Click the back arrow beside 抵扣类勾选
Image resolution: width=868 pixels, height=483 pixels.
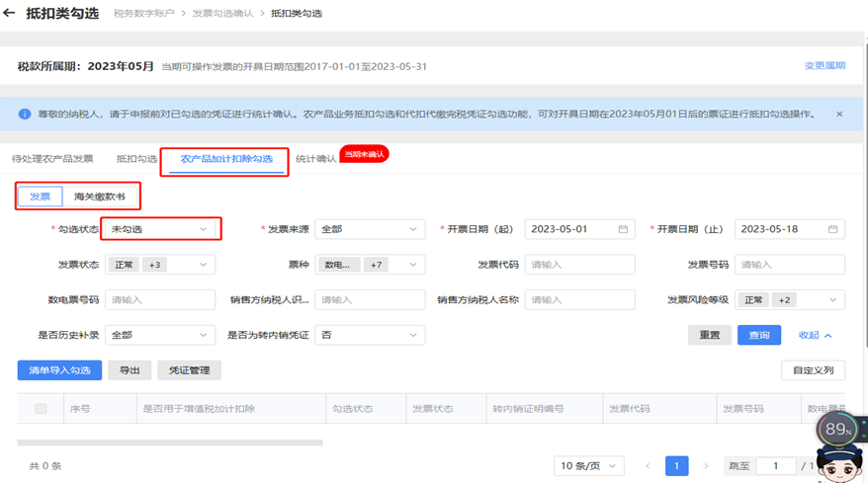9,13
